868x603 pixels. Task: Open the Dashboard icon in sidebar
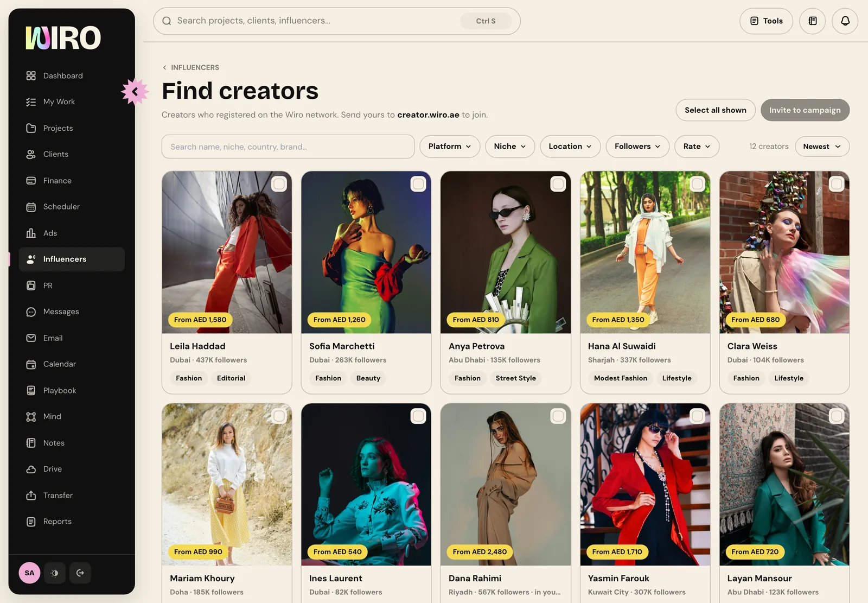(x=31, y=76)
